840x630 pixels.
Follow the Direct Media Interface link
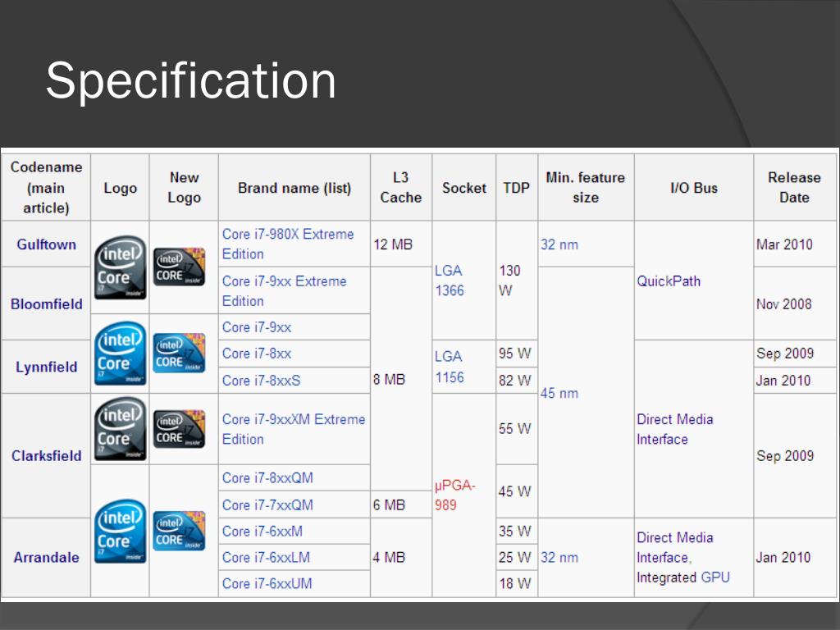(675, 429)
